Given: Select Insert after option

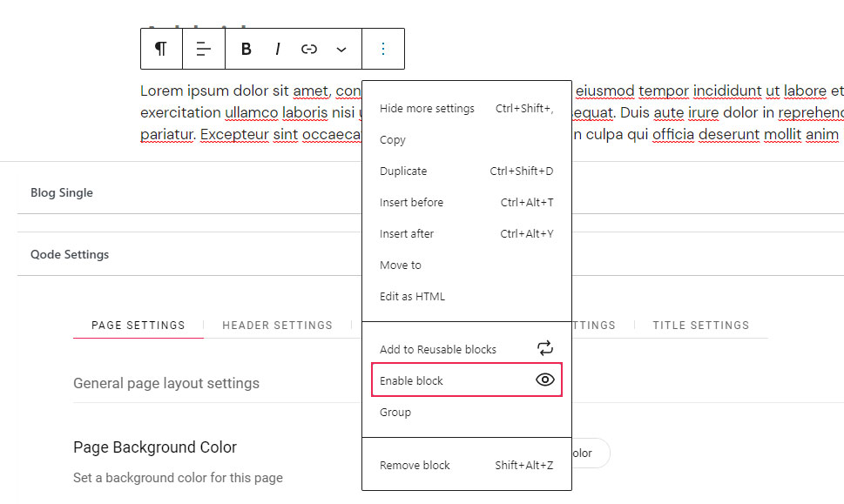Looking at the screenshot, I should point(467,233).
